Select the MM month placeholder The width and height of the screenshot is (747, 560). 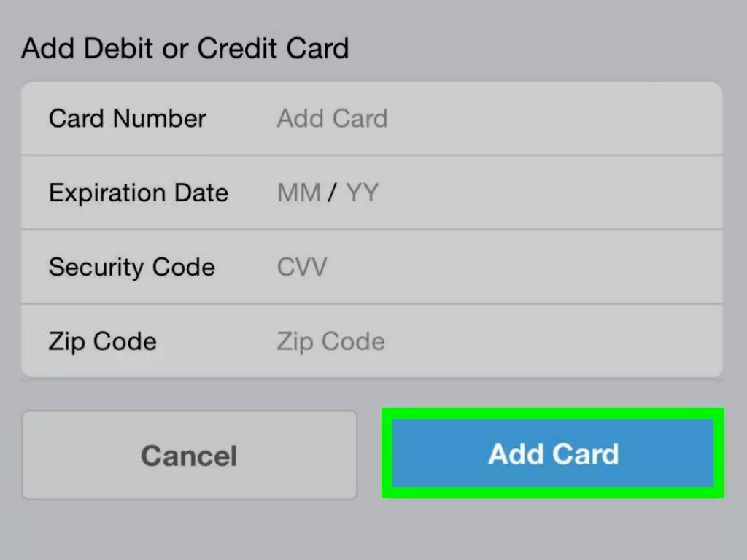coord(298,193)
